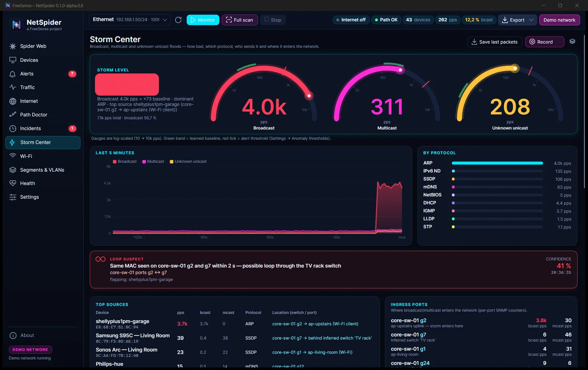Click the Traffic pulse icon

(x=13, y=88)
